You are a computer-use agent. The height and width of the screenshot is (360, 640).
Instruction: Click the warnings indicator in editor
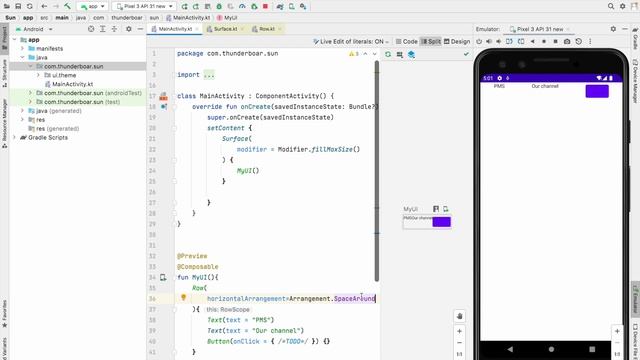tap(353, 54)
